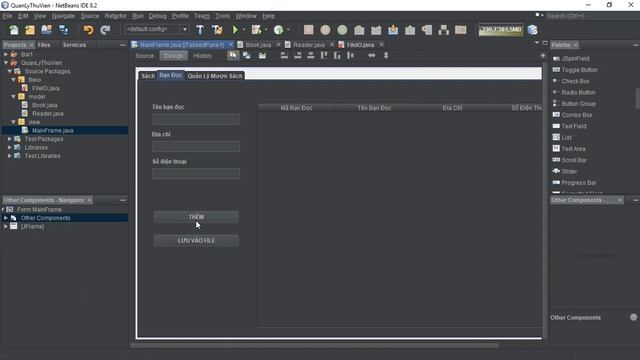Switch to Source view

[x=145, y=56]
